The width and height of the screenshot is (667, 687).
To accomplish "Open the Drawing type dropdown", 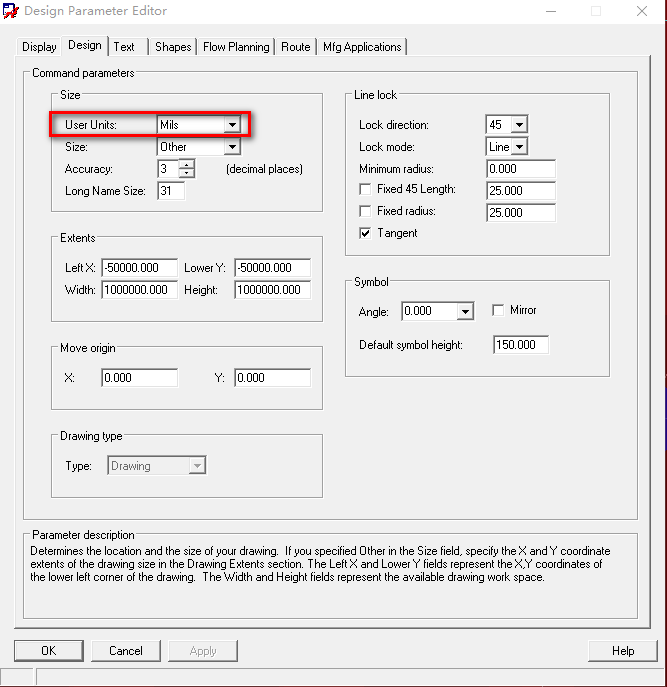I will click(x=197, y=466).
